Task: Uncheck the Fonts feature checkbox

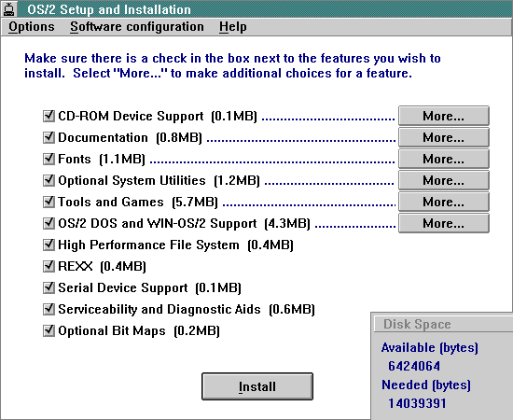Action: pos(49,159)
